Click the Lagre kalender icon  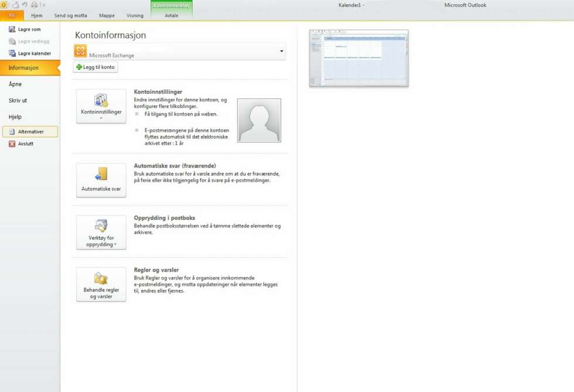[12, 53]
